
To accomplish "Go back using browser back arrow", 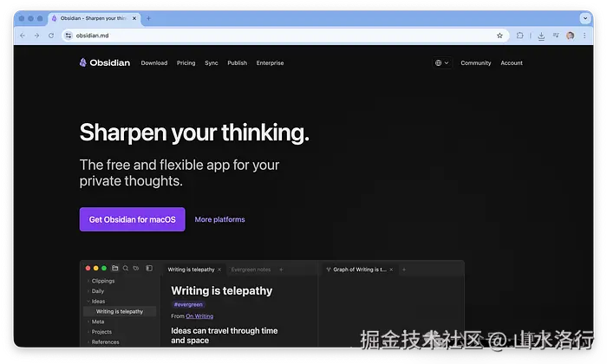I will click(x=23, y=36).
